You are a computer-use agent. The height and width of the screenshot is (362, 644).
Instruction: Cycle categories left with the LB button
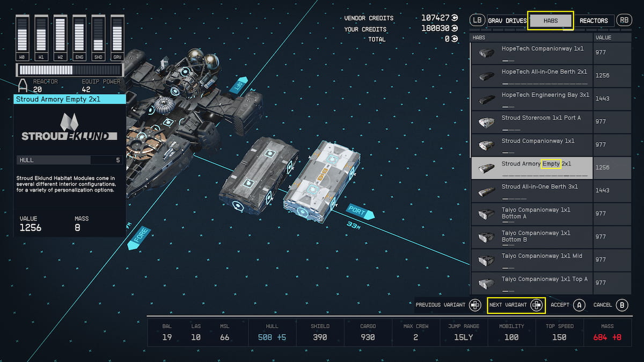point(477,20)
